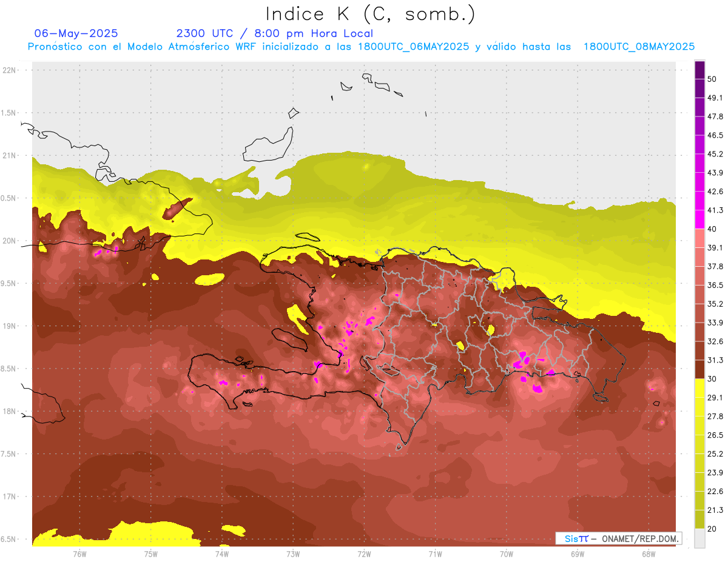Click the legend value label 41.3
The width and height of the screenshot is (728, 562).
tap(715, 210)
